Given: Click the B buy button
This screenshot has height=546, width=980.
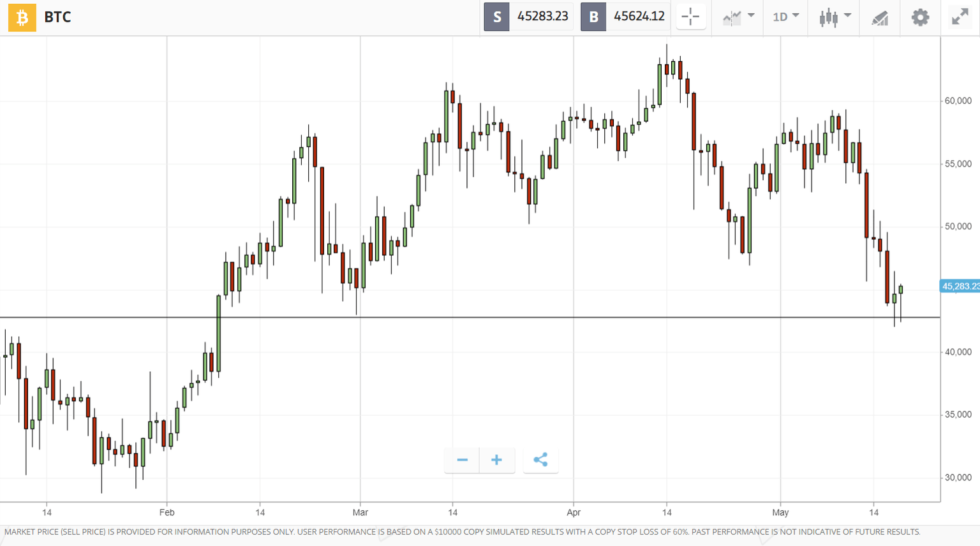Looking at the screenshot, I should tap(593, 17).
